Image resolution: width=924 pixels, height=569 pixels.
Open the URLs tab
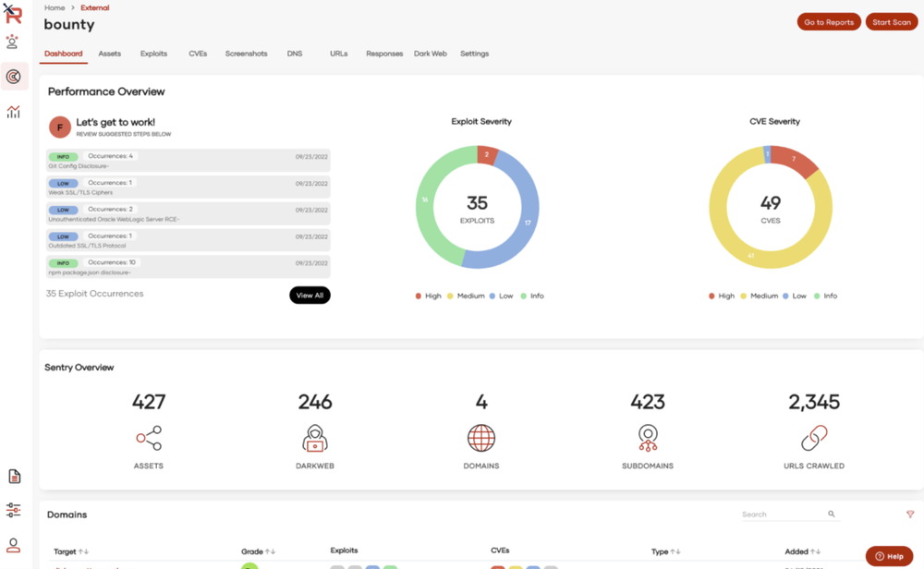coord(339,54)
